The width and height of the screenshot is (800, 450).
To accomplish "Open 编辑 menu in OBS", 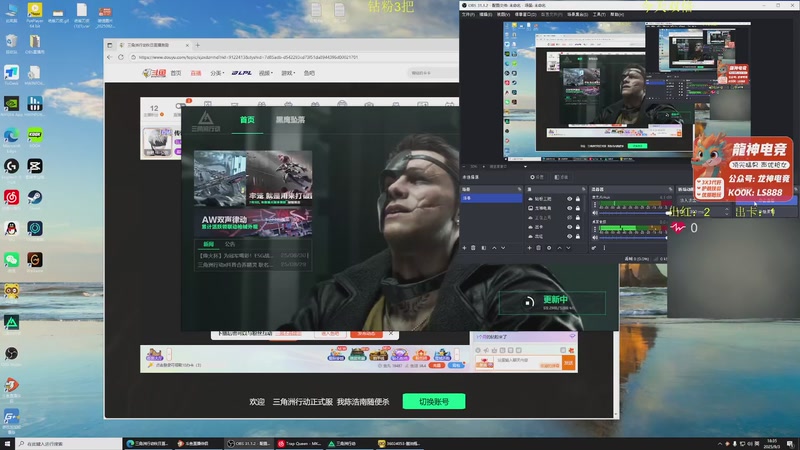I will [x=486, y=14].
